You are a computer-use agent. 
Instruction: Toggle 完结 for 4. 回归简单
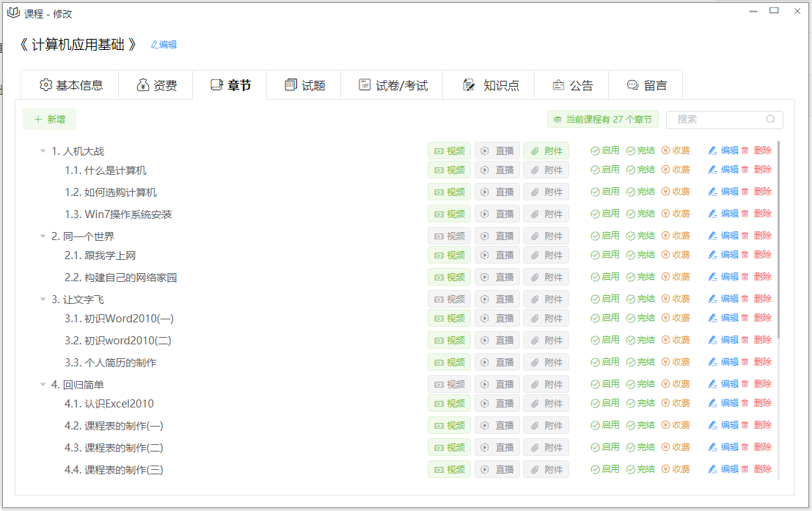640,383
